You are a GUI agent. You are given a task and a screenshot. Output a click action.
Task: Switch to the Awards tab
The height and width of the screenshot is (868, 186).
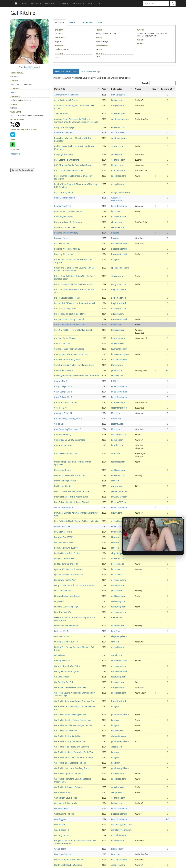coord(72,23)
